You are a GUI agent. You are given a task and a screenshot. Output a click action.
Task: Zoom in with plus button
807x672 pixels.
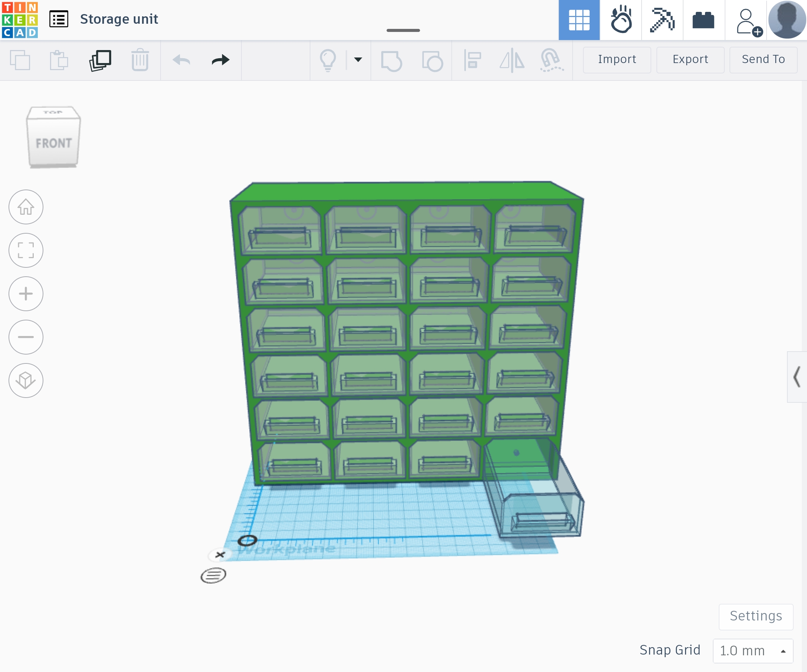pos(26,294)
